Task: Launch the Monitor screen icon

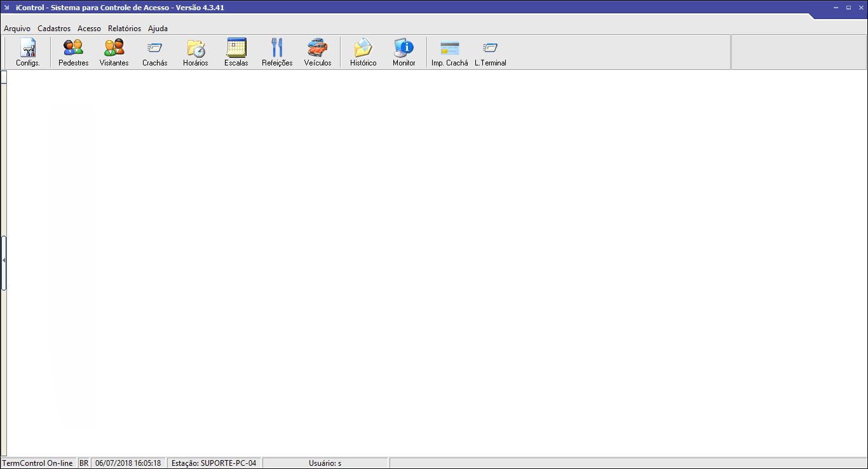Action: click(x=404, y=52)
